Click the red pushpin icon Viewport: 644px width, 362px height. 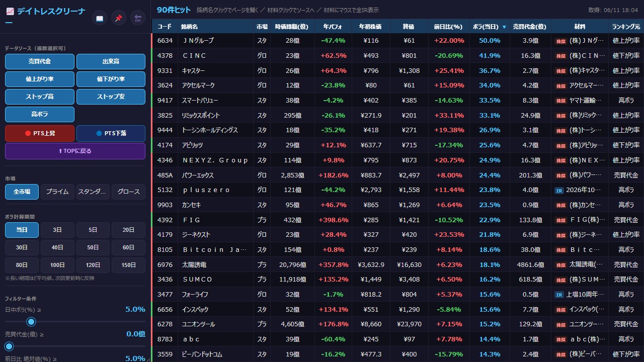click(119, 19)
